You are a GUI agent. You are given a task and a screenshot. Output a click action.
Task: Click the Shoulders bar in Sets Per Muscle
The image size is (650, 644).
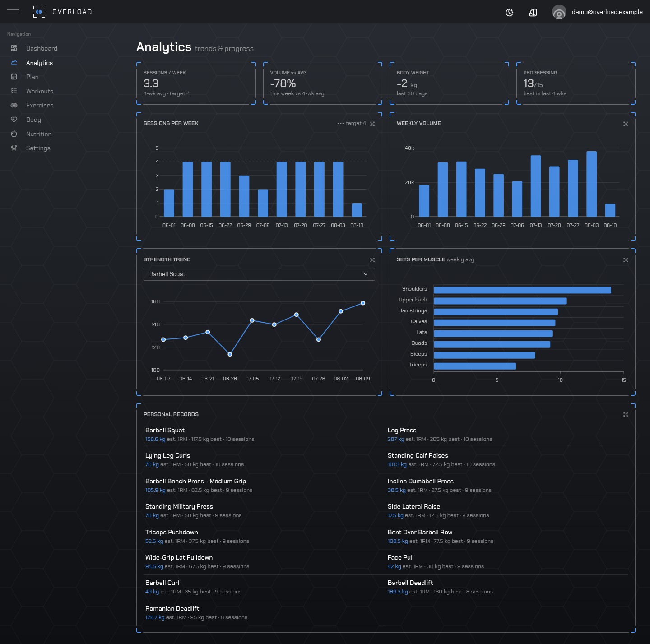pyautogui.click(x=522, y=290)
